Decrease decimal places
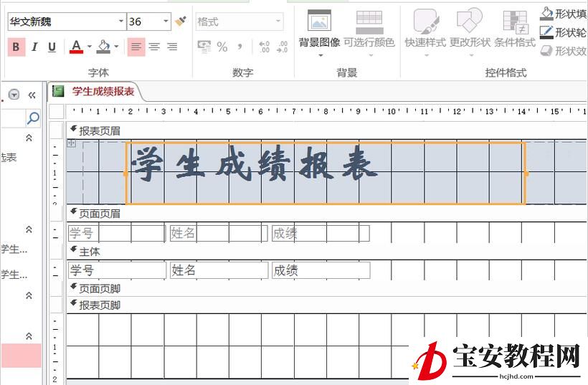 pos(282,47)
